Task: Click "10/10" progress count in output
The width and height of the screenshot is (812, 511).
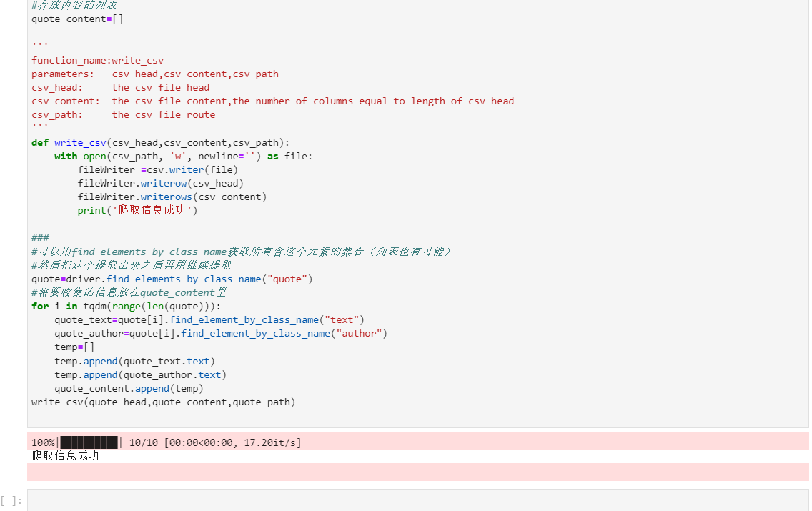Action: 144,442
